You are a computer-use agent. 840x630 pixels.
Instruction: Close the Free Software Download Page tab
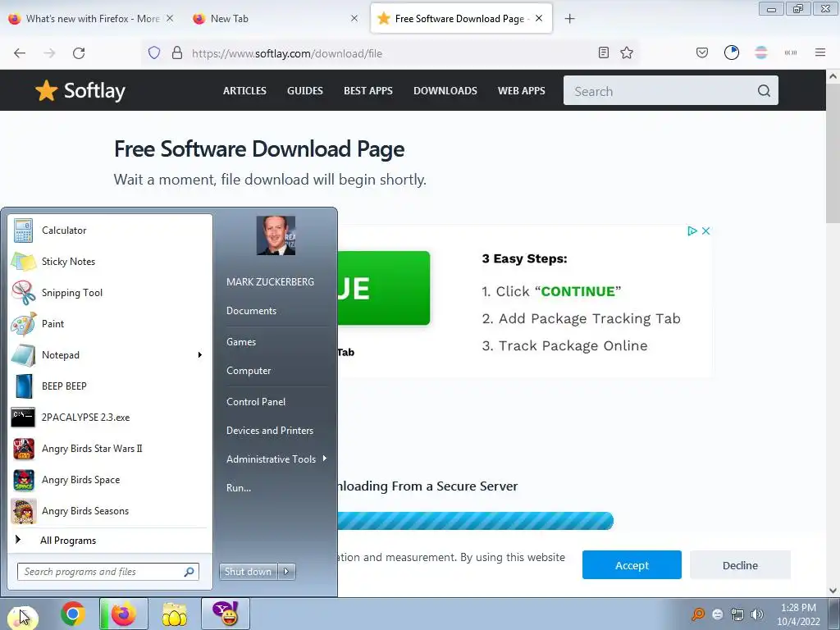click(x=539, y=18)
